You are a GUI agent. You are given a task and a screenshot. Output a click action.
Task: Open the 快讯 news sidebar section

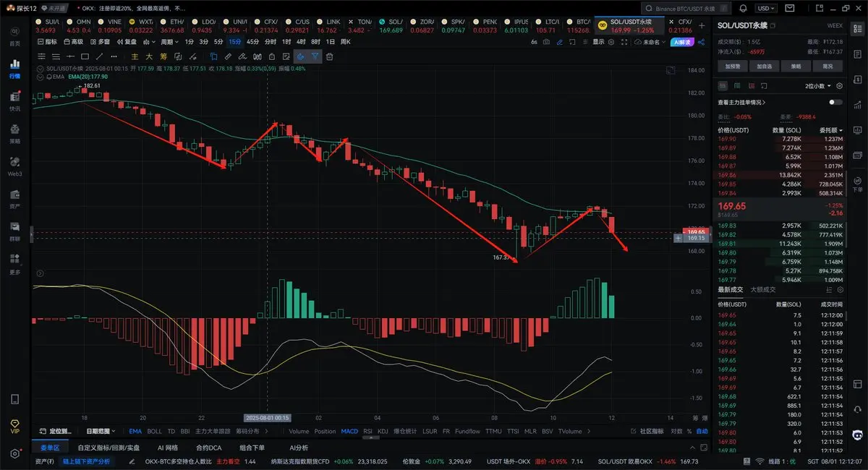point(14,101)
